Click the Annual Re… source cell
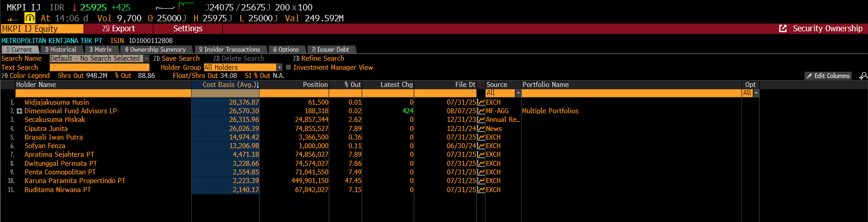Screen dimensions: 868x222 click(503, 120)
